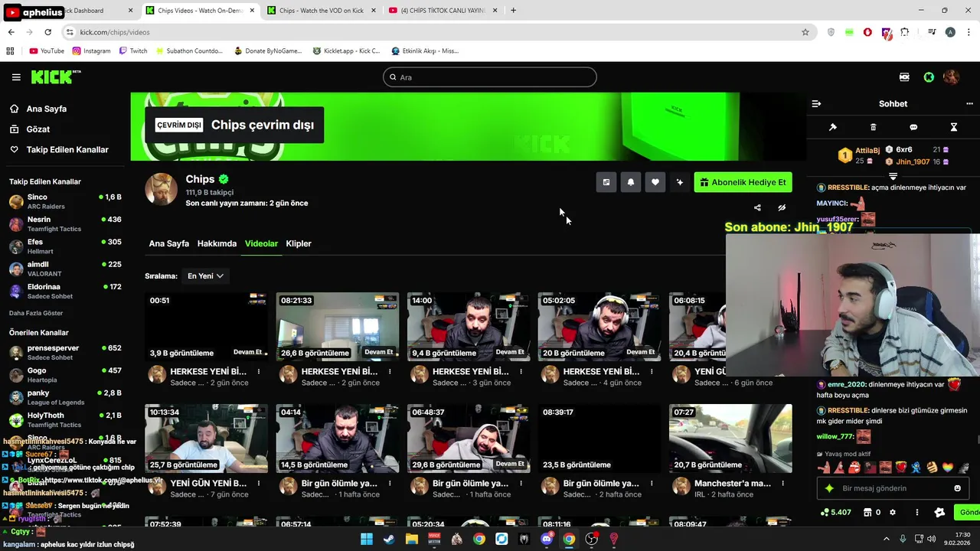Open the chat shop icon
This screenshot has width=980, height=551.
click(x=867, y=512)
